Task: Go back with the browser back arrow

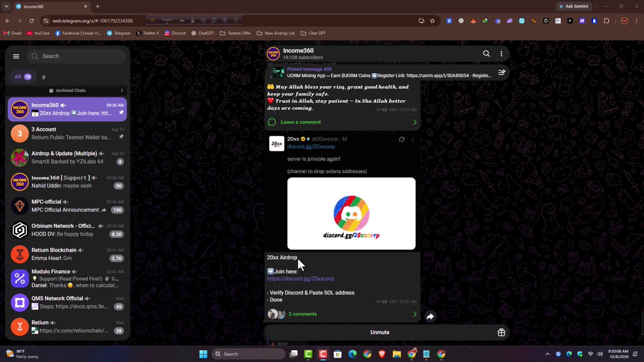Action: pyautogui.click(x=7, y=21)
